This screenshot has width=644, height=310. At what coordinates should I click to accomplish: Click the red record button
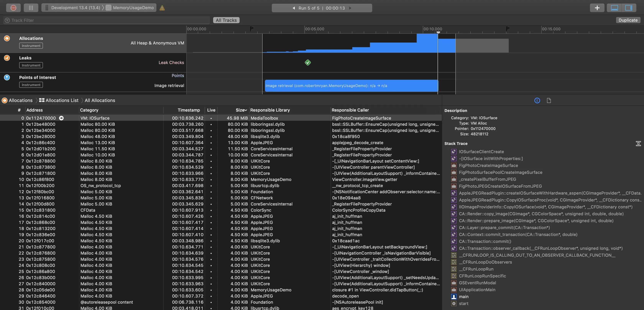pos(13,8)
